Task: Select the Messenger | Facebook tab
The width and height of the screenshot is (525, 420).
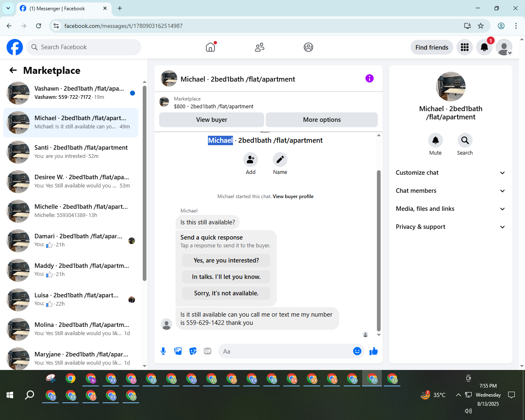Action: pos(64,8)
